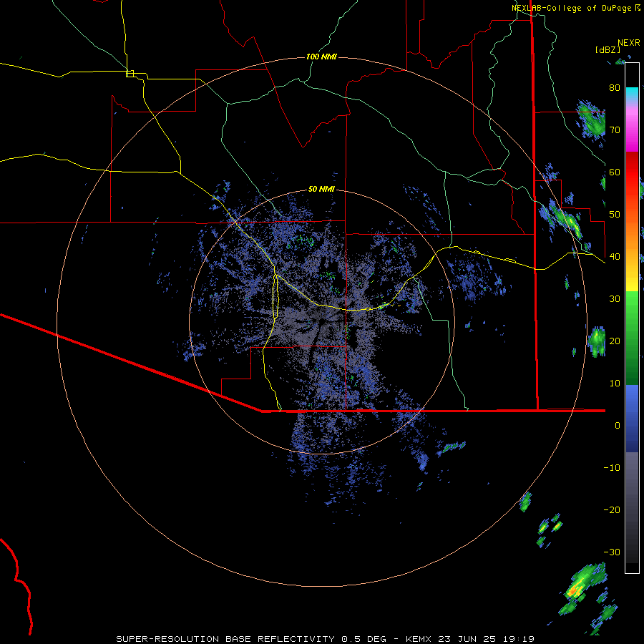Click the -20 value on the dBZ scale
The image size is (644, 644).
pyautogui.click(x=612, y=509)
